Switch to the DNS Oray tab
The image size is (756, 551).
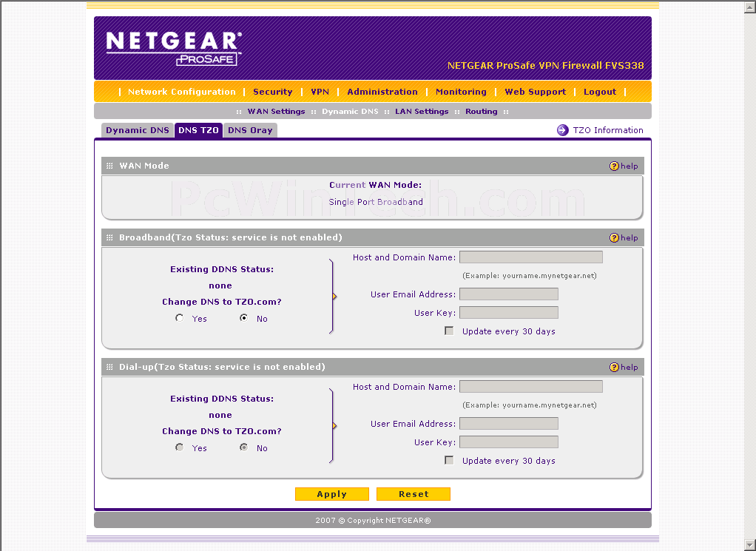tap(250, 130)
